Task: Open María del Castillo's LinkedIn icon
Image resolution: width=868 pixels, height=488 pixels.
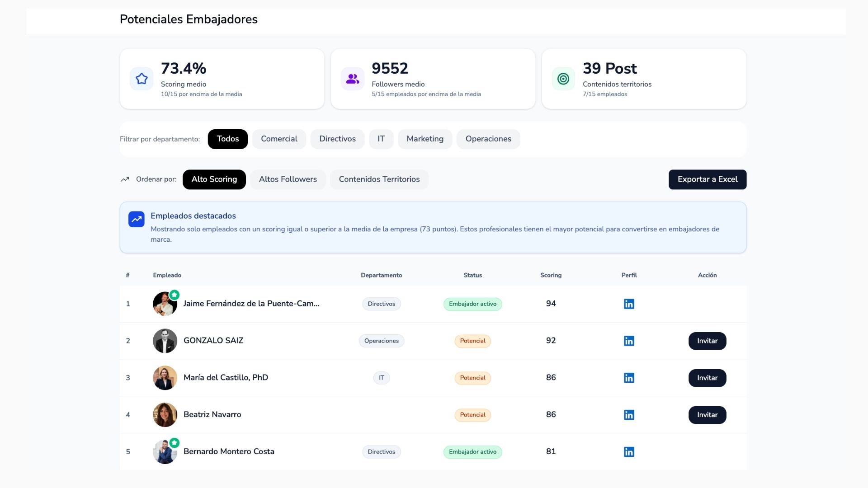Action: 629,378
